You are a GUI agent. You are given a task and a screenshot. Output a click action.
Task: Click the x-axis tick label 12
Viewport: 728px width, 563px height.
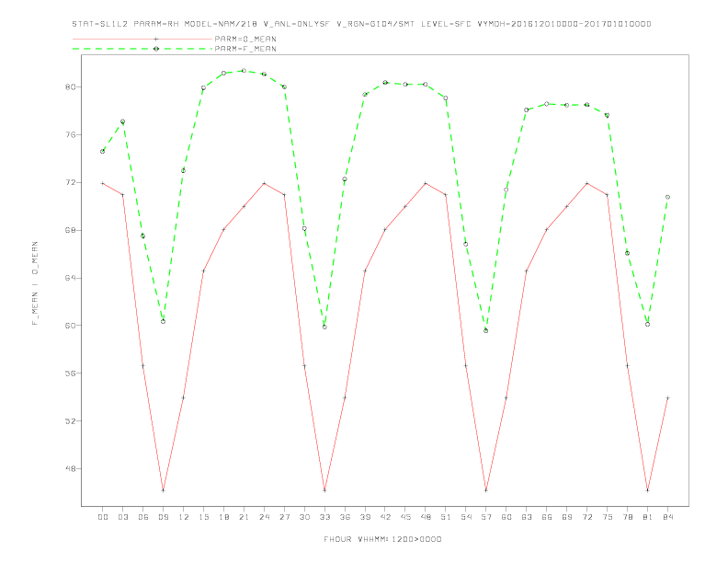pos(184,517)
